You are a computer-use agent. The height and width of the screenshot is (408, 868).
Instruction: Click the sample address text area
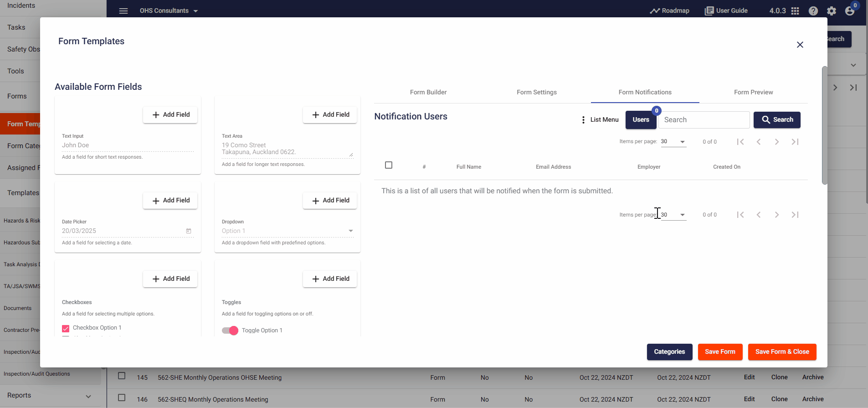[288, 149]
